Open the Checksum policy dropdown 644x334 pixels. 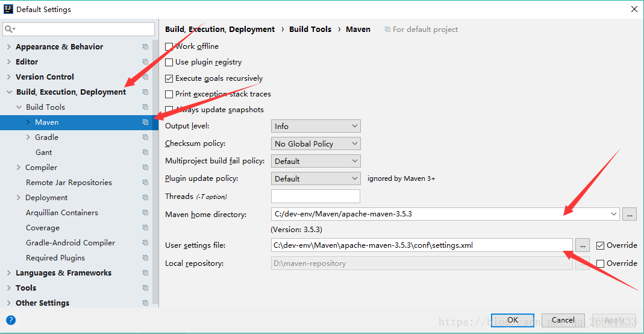(316, 143)
